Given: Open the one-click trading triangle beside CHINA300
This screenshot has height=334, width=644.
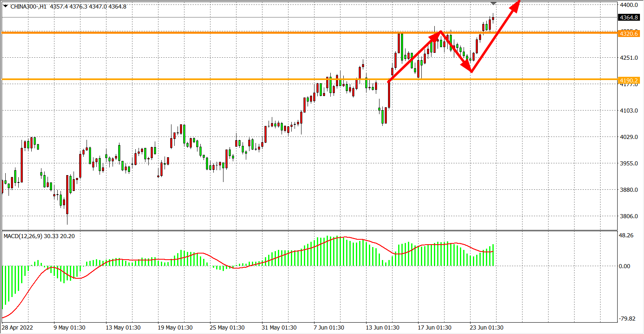Looking at the screenshot, I should 6,6.
